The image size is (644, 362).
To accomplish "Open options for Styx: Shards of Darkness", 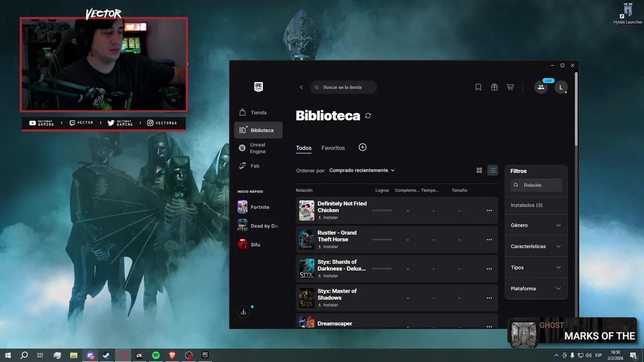I will click(489, 269).
